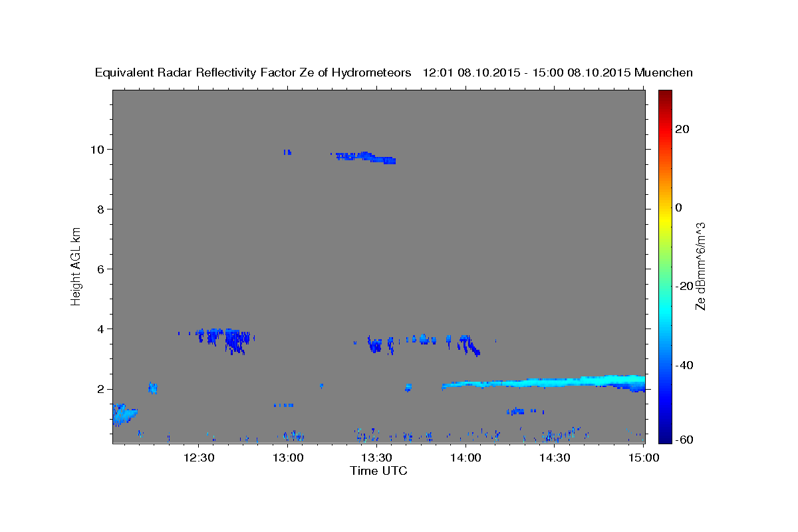
Task: Click the 14:00 time tick label
Action: 465,458
